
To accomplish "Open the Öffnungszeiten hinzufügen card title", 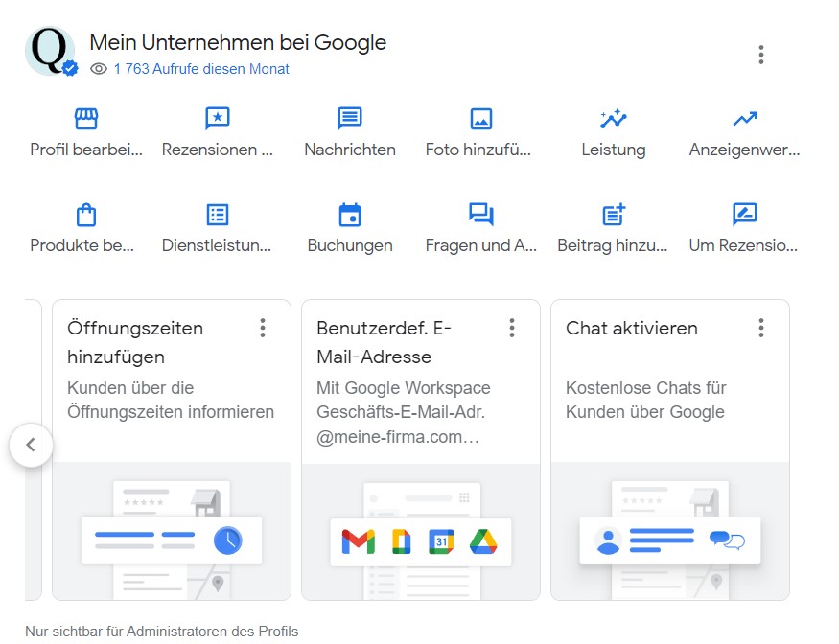I will 135,342.
